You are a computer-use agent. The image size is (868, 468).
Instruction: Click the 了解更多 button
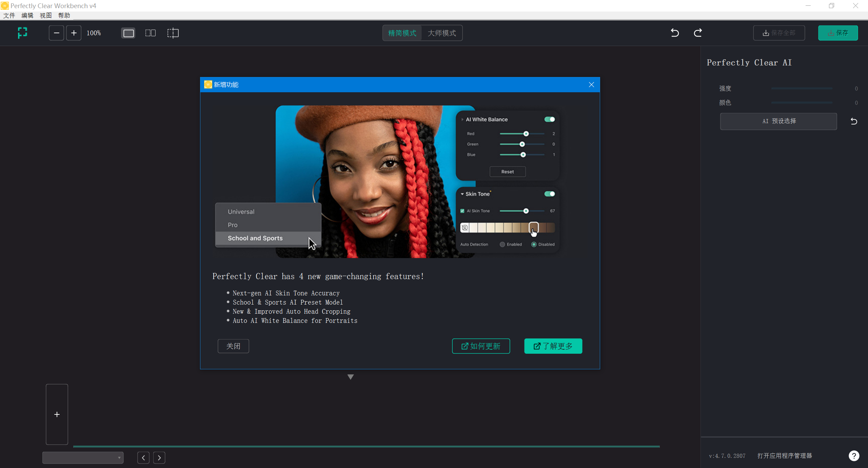coord(553,346)
